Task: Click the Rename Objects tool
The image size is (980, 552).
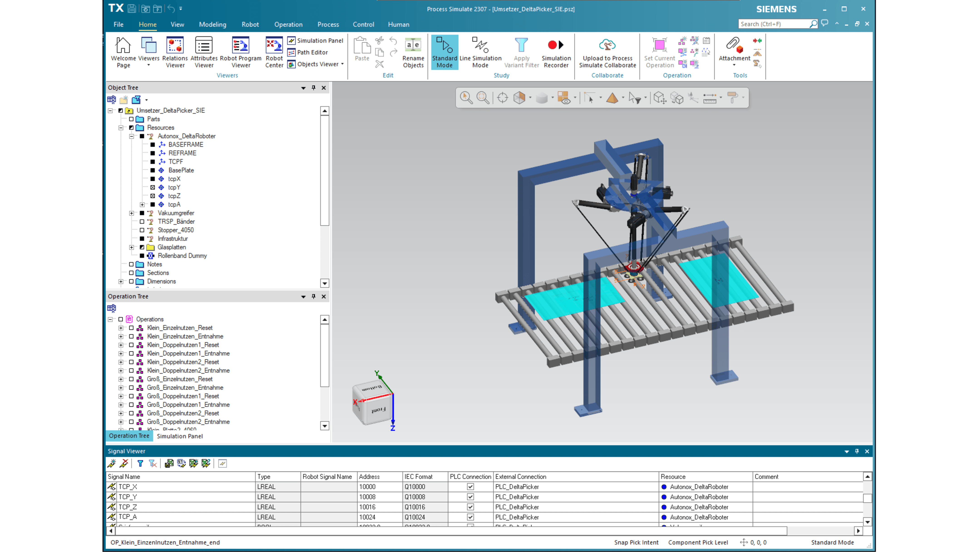Action: point(413,52)
